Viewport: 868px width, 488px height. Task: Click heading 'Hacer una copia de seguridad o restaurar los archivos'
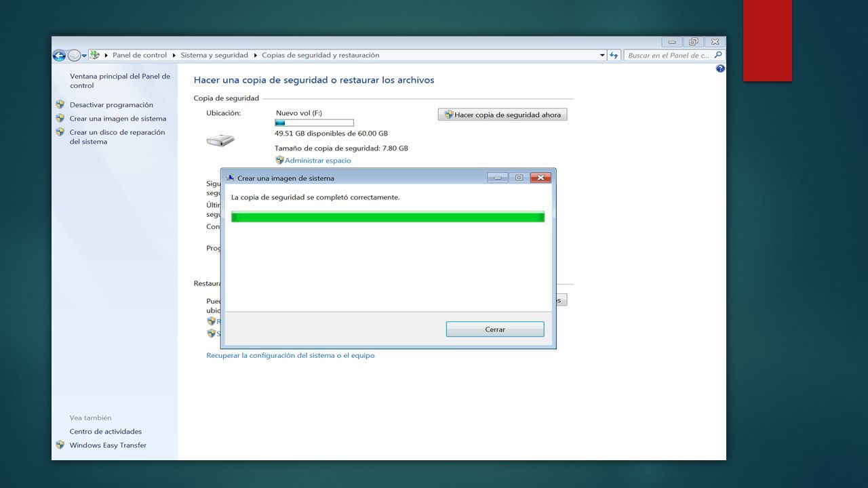point(314,80)
